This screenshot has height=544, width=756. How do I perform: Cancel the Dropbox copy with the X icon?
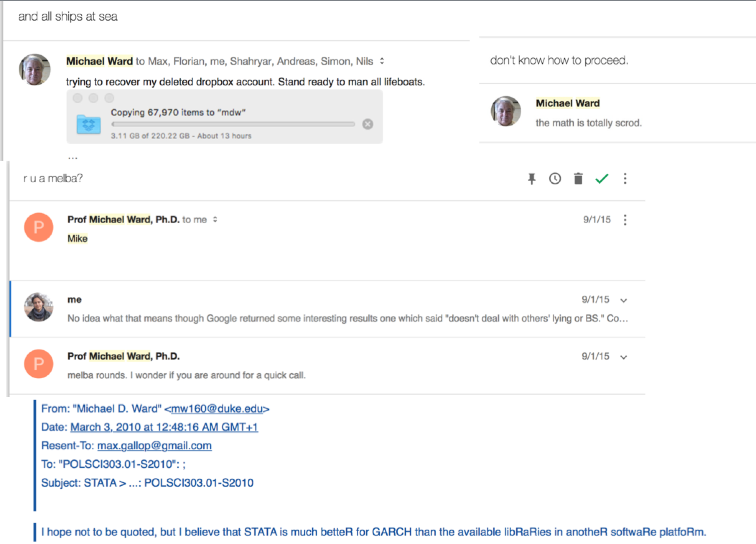coord(368,124)
